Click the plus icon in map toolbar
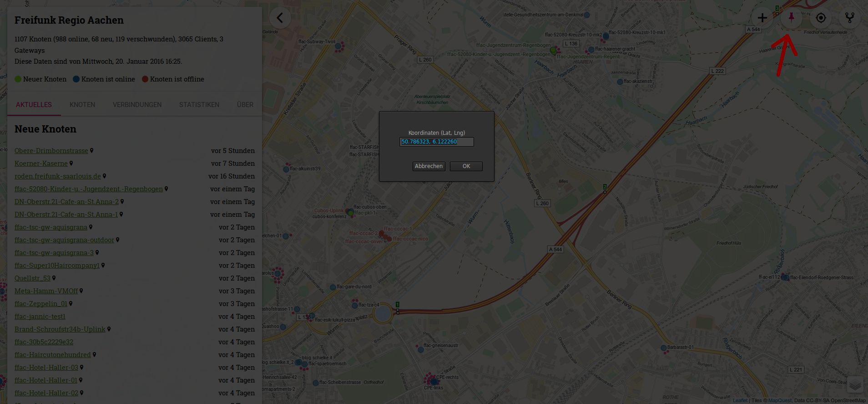 (762, 18)
